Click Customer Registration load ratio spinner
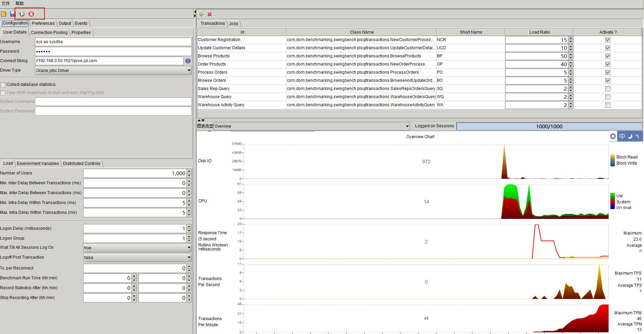Image resolution: width=644 pixels, height=334 pixels. pos(571,40)
